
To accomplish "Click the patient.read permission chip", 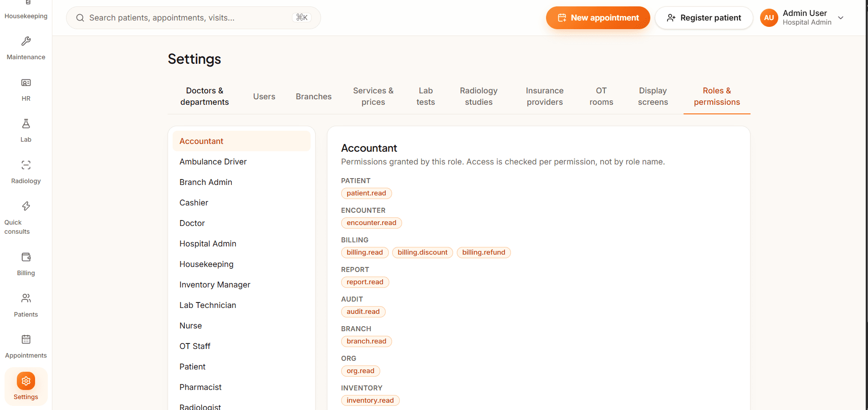I will click(x=366, y=193).
